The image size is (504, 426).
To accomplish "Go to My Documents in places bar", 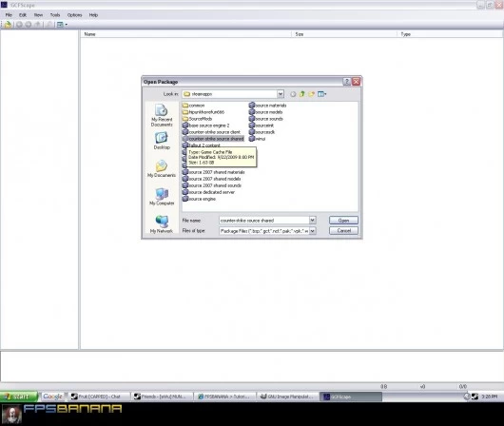I will click(162, 169).
